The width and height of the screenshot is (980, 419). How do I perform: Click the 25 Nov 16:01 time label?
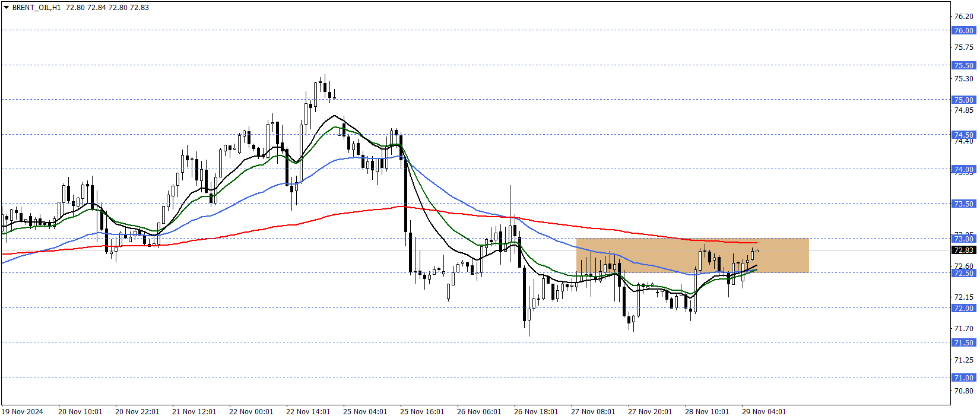tap(422, 412)
